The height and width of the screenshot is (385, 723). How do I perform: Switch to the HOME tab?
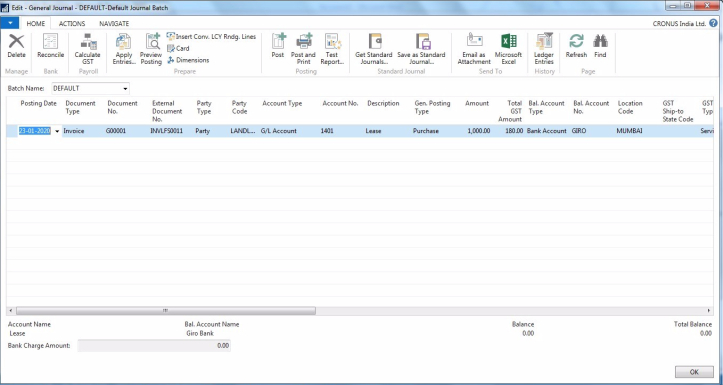pos(36,24)
